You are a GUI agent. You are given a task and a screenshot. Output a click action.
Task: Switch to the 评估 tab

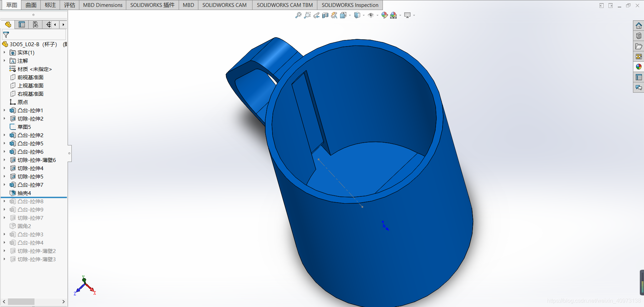(70, 5)
